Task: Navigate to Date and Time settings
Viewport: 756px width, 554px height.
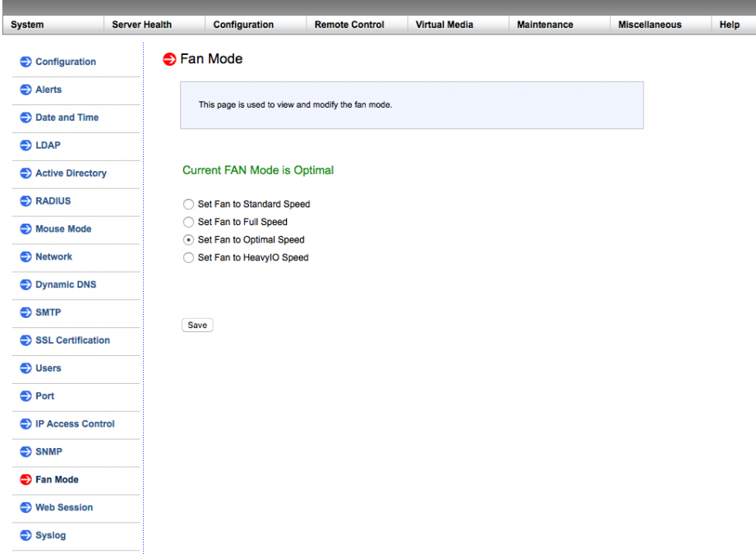Action: (x=67, y=118)
